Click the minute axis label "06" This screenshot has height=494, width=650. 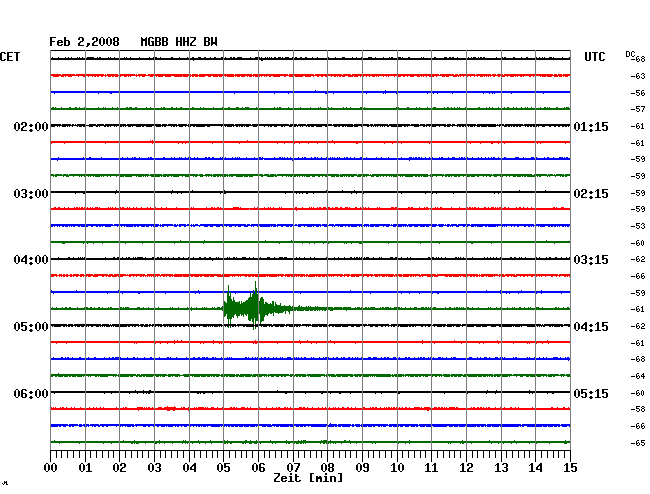point(258,468)
